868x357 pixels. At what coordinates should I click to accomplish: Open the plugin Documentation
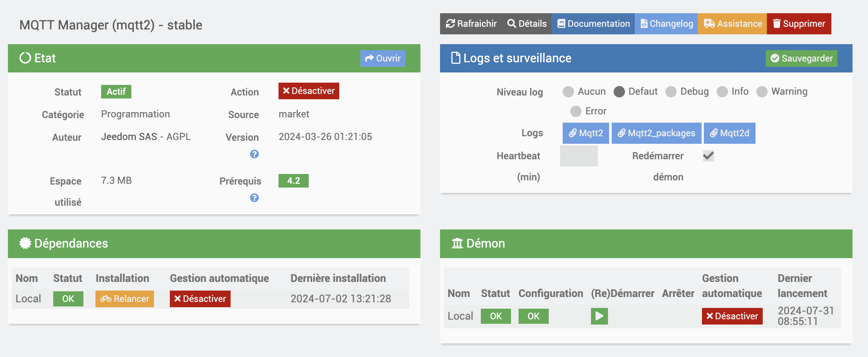pyautogui.click(x=593, y=24)
